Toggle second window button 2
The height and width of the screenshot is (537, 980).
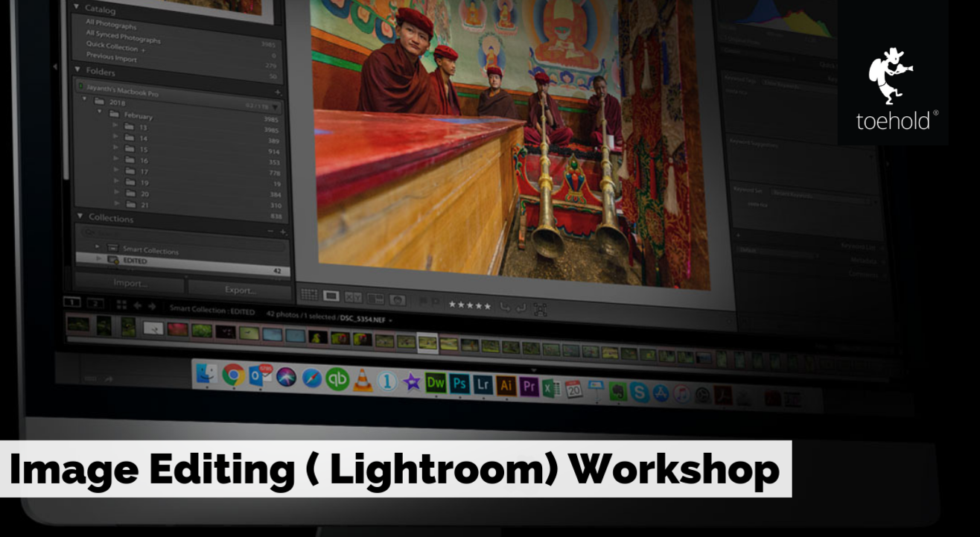coord(95,303)
